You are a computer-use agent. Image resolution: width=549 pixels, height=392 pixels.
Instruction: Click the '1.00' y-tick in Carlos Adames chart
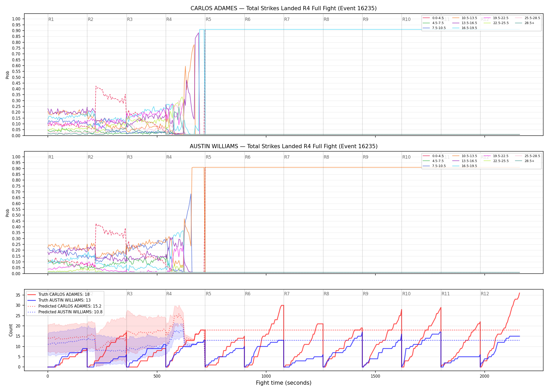pyautogui.click(x=16, y=19)
